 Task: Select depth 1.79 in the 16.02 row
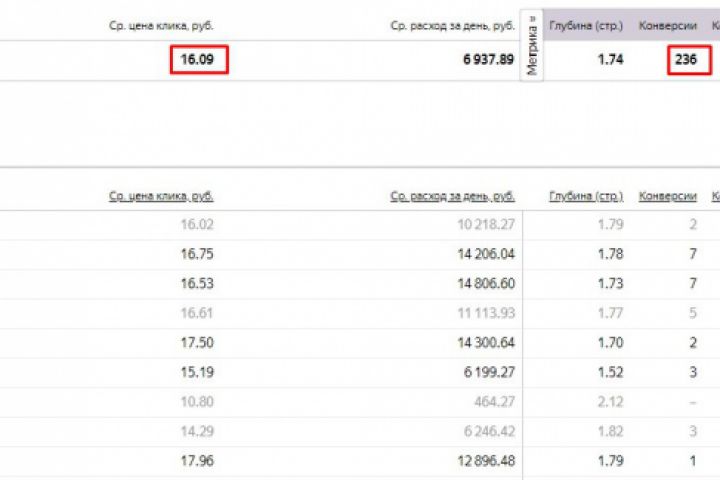610,224
